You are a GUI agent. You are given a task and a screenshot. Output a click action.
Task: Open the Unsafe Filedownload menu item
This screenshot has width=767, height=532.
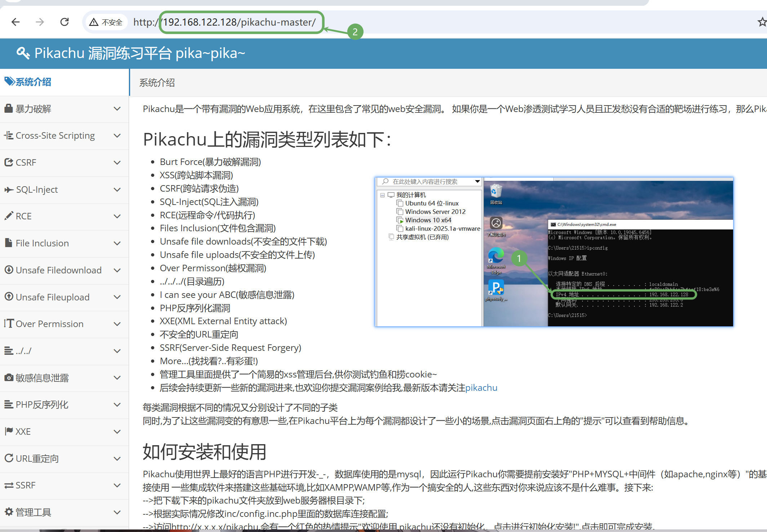pos(64,270)
